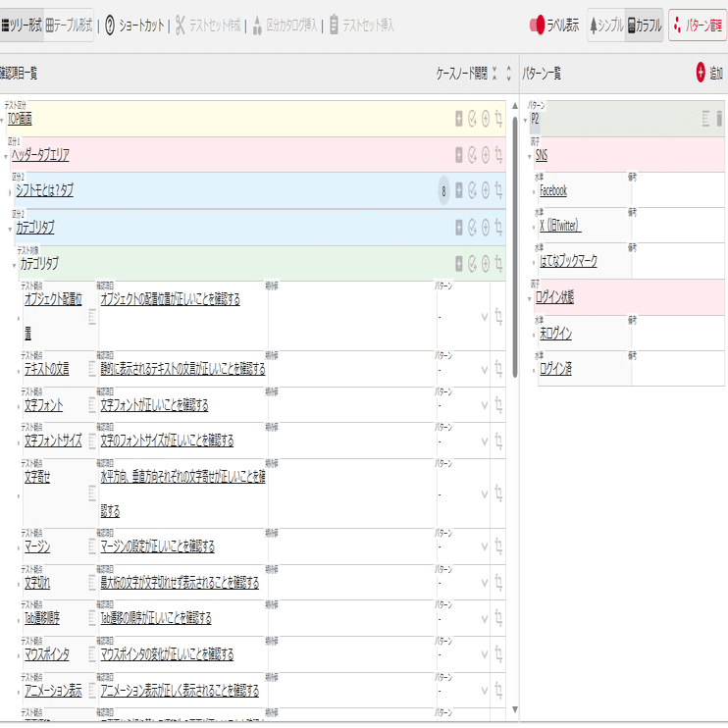Click crop-shaped icon on green カテゴリタブ row

(498, 264)
